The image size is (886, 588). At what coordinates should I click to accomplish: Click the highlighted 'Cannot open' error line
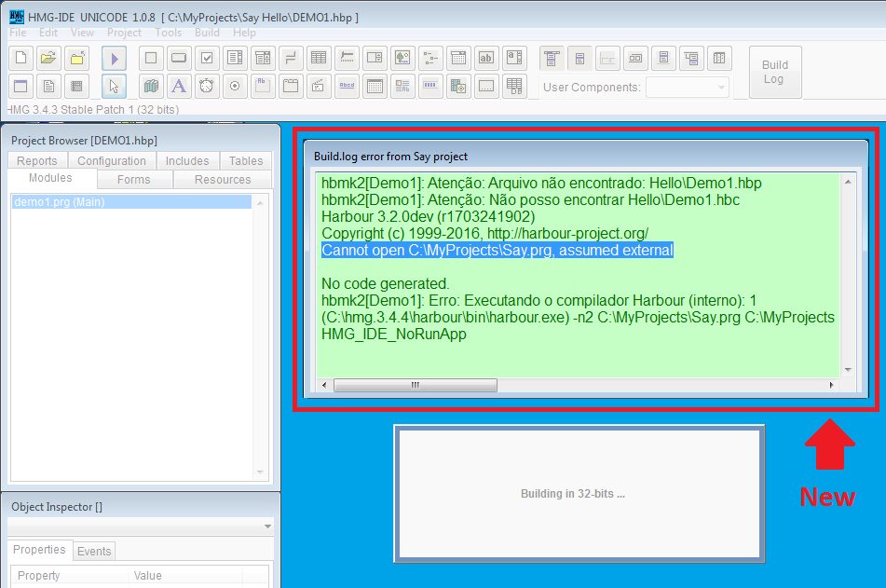497,251
